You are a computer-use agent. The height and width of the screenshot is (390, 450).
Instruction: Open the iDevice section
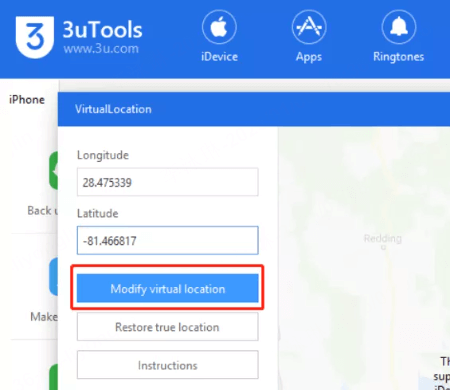219,36
